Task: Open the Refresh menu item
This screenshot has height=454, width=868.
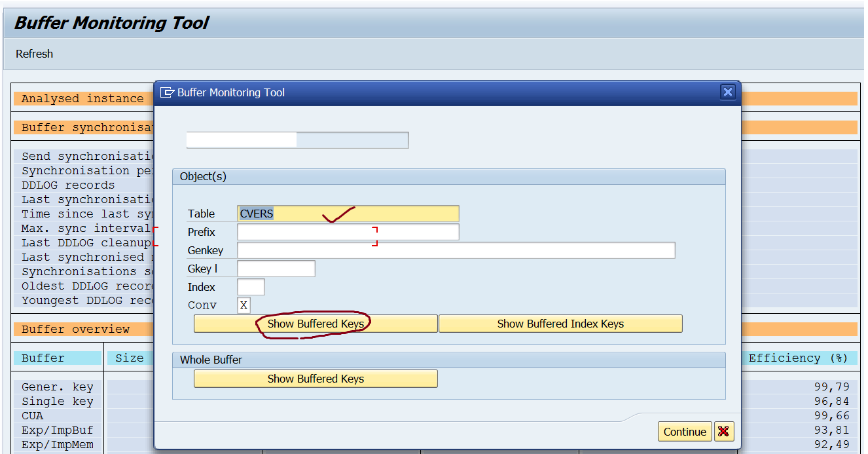Action: click(x=34, y=53)
